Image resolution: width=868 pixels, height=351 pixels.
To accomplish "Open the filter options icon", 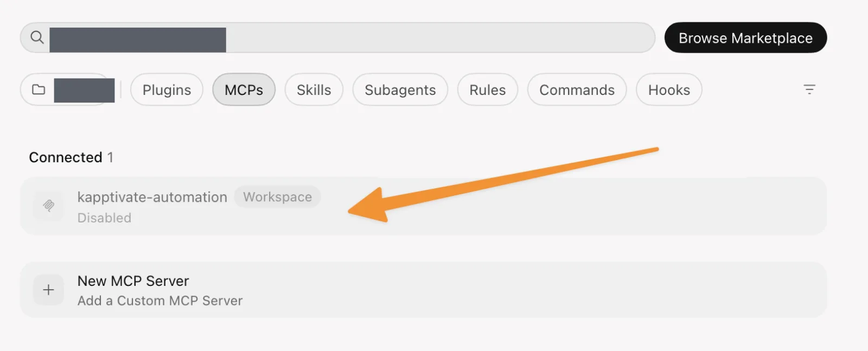I will 809,90.
